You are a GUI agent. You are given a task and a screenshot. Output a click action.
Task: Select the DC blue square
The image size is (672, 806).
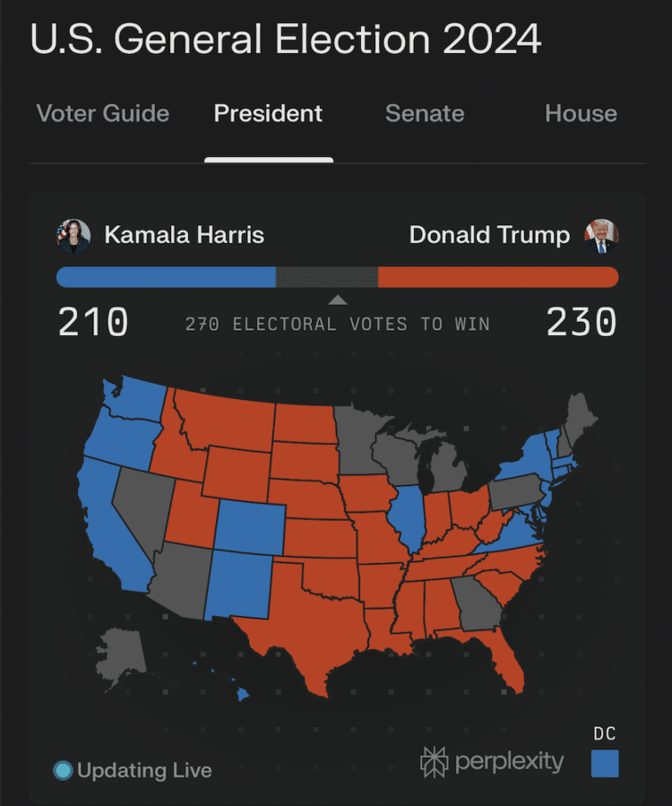coord(605,763)
